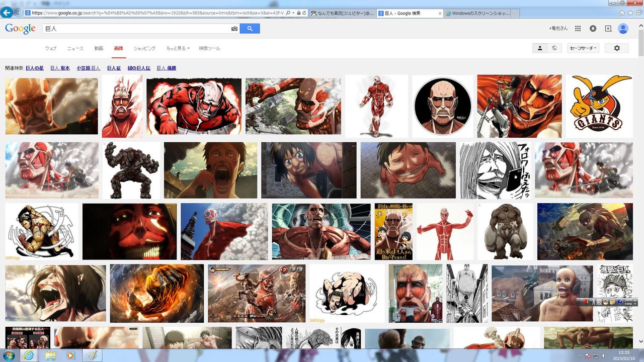Go back with the browser Back arrow

[x=7, y=12]
